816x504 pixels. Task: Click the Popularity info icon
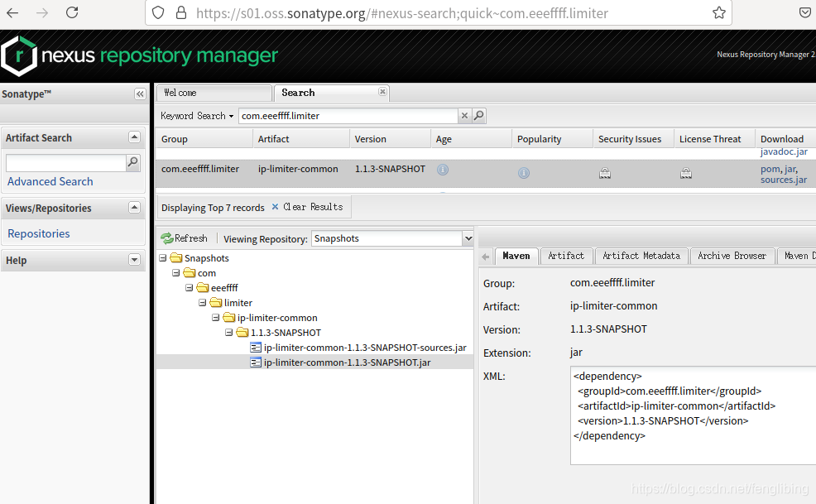coord(524,173)
